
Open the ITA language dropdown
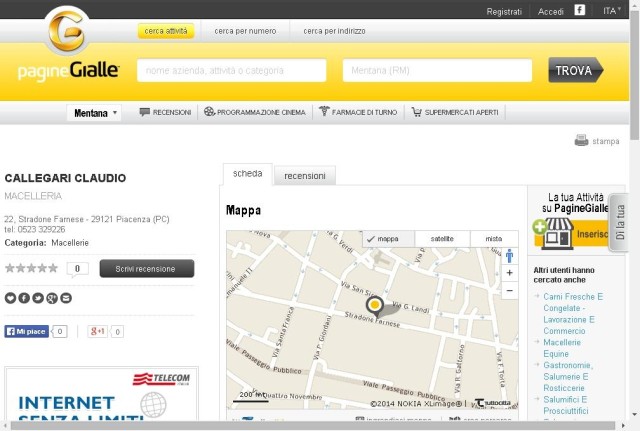click(x=611, y=11)
